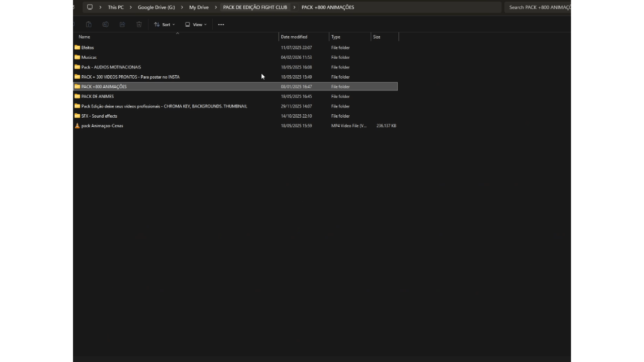Click the Paste clipboard icon in toolbar
Image resolution: width=644 pixels, height=362 pixels.
tap(89, 24)
